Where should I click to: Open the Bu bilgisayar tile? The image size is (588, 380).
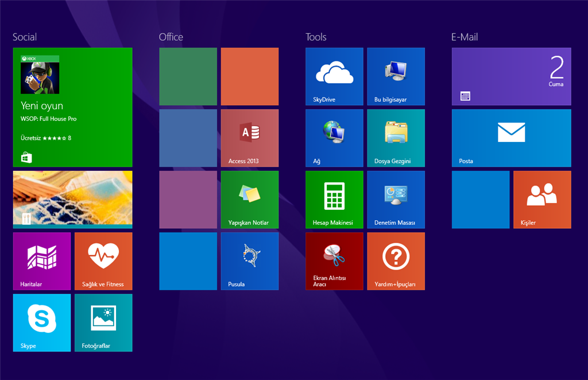pos(396,76)
